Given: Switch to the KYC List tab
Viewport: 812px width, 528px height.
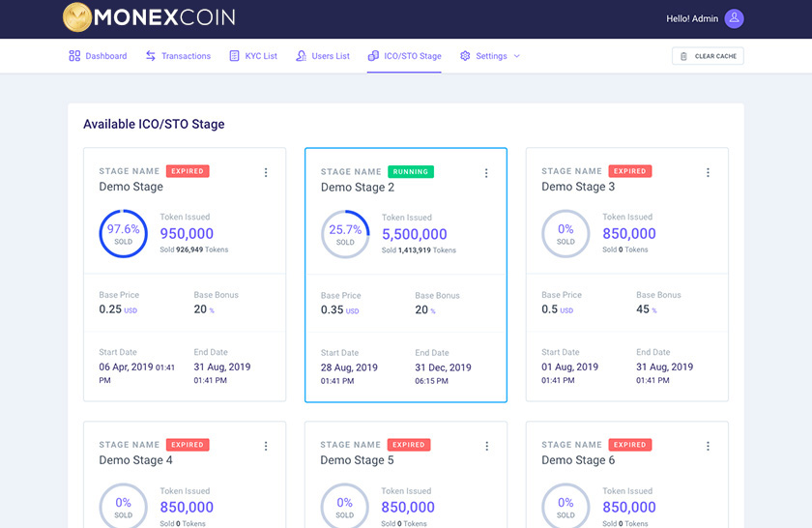Looking at the screenshot, I should (x=253, y=56).
